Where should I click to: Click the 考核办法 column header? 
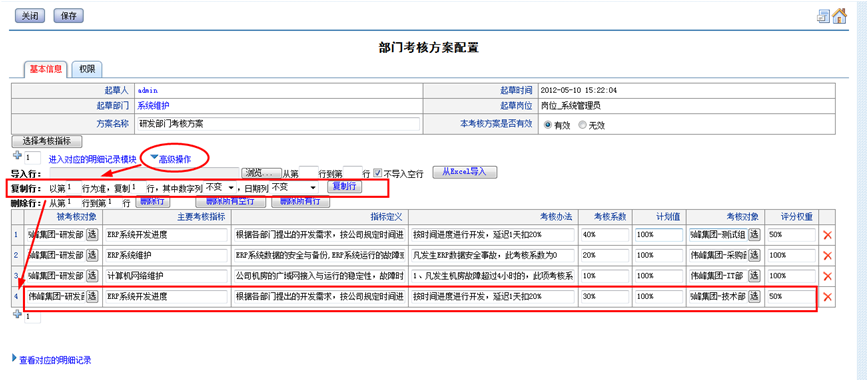(x=557, y=216)
